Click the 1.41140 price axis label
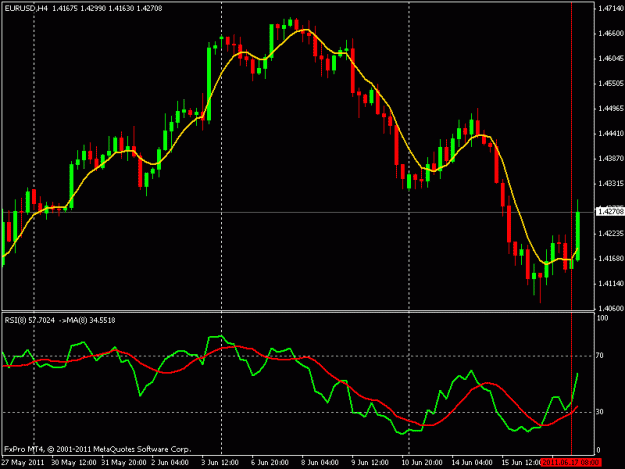 pyautogui.click(x=611, y=284)
